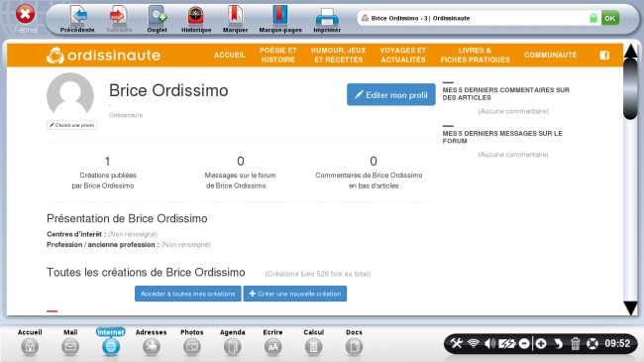
Task: Open a new Onglet tab
Action: 157,19
